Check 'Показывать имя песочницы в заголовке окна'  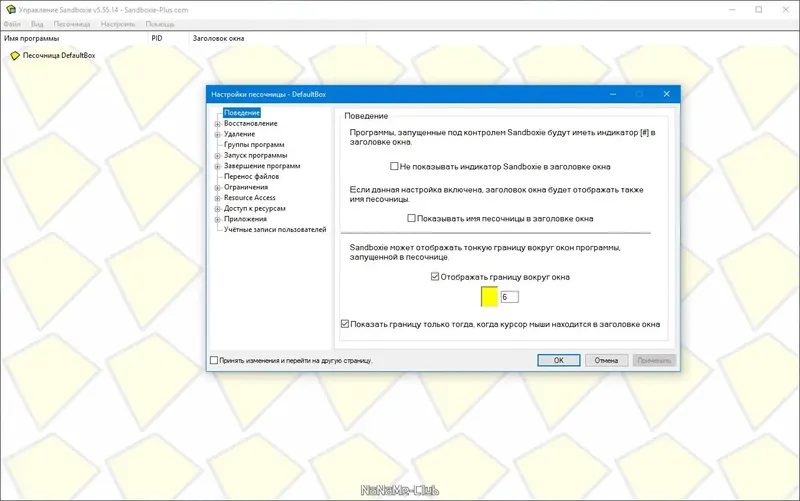(x=411, y=218)
